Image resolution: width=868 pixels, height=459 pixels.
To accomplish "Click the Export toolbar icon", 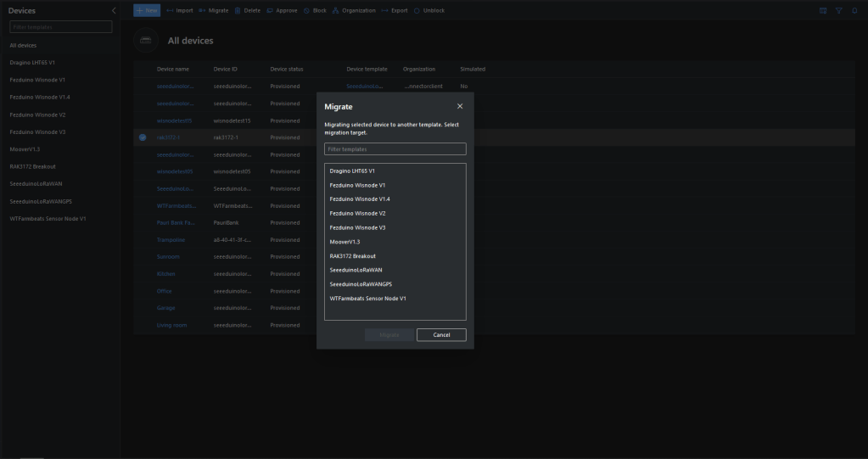I will coord(385,10).
